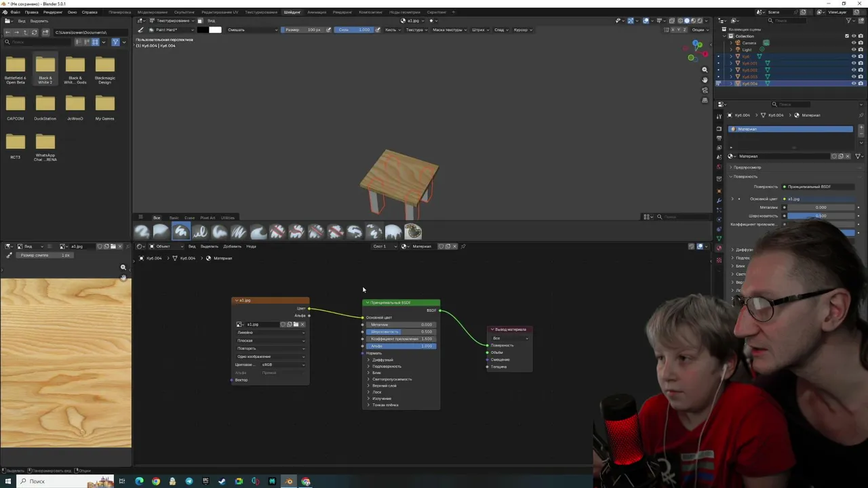868x488 pixels.
Task: Add a material slot with the plus button
Action: 861,127
